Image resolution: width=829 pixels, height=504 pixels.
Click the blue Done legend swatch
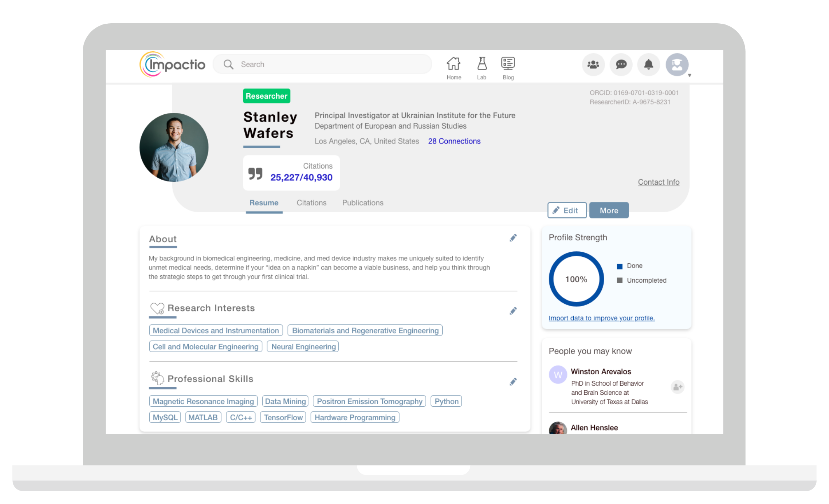click(x=620, y=266)
